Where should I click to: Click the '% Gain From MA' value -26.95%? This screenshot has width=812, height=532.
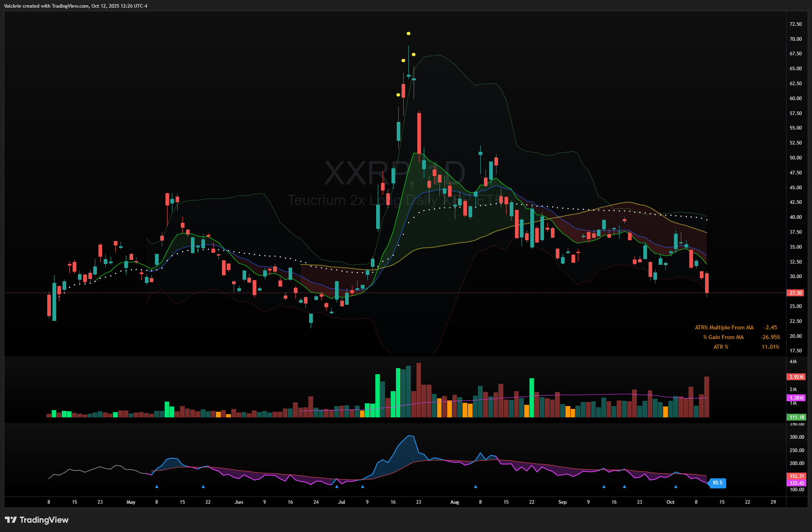click(770, 337)
